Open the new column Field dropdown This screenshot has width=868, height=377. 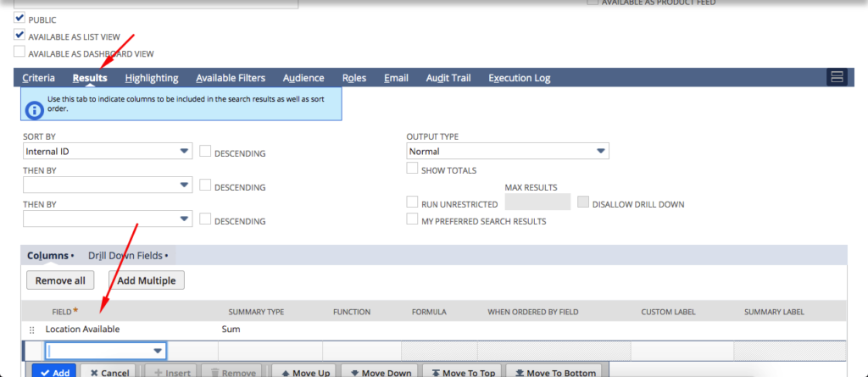105,351
